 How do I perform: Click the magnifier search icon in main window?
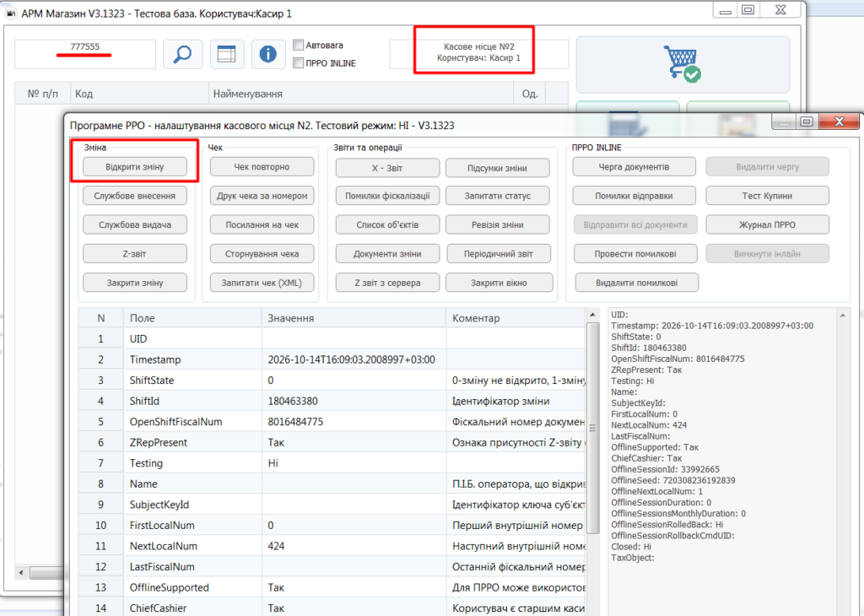[183, 54]
